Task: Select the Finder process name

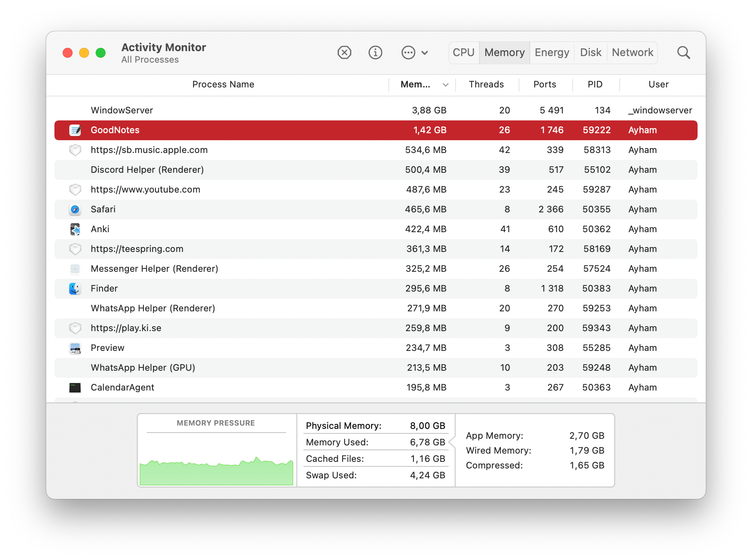Action: 104,289
